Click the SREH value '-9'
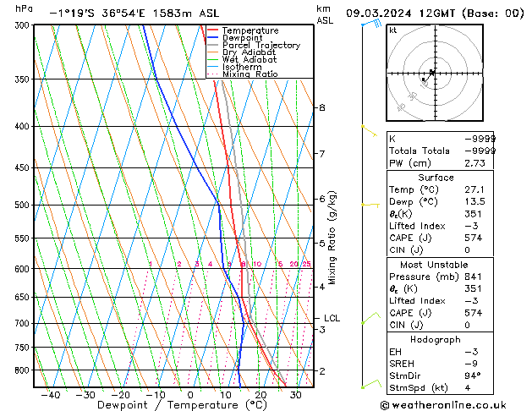Image resolution: width=532 pixels, height=411 pixels. [x=471, y=364]
